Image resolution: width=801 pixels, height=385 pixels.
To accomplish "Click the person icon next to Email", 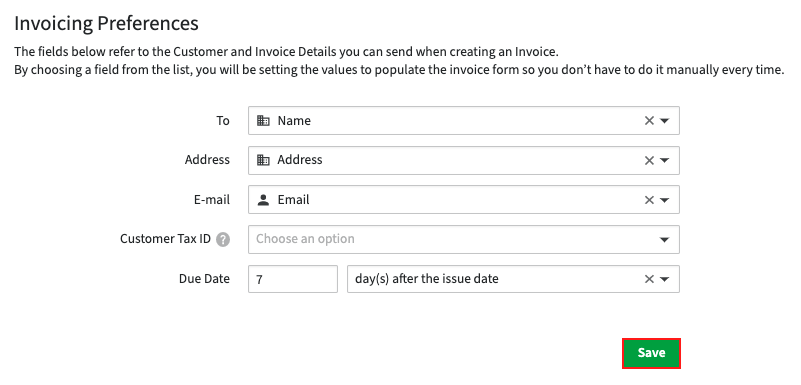I will tap(263, 200).
